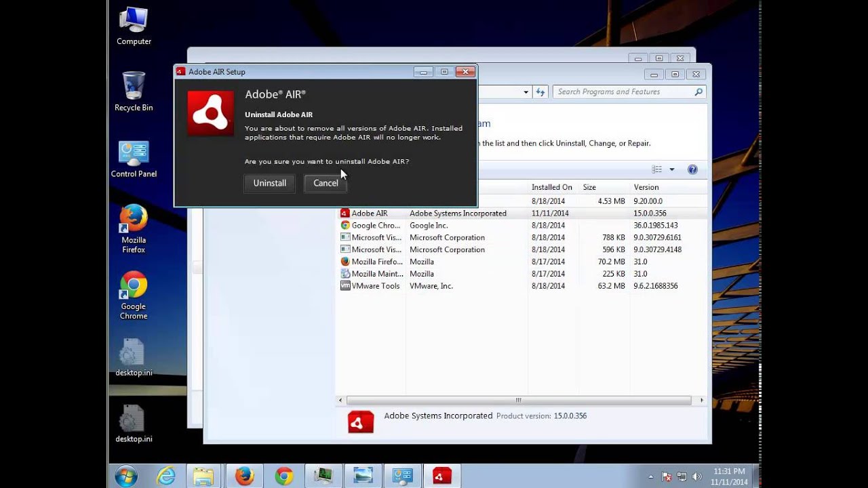Launch Google Chrome desktop shortcut
The width and height of the screenshot is (868, 488).
(134, 296)
